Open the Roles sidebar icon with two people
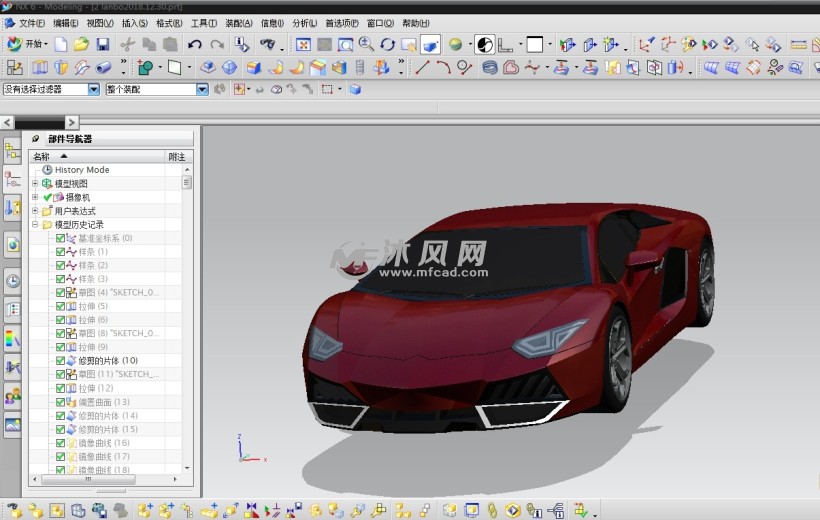This screenshot has width=820, height=520. pyautogui.click(x=13, y=397)
